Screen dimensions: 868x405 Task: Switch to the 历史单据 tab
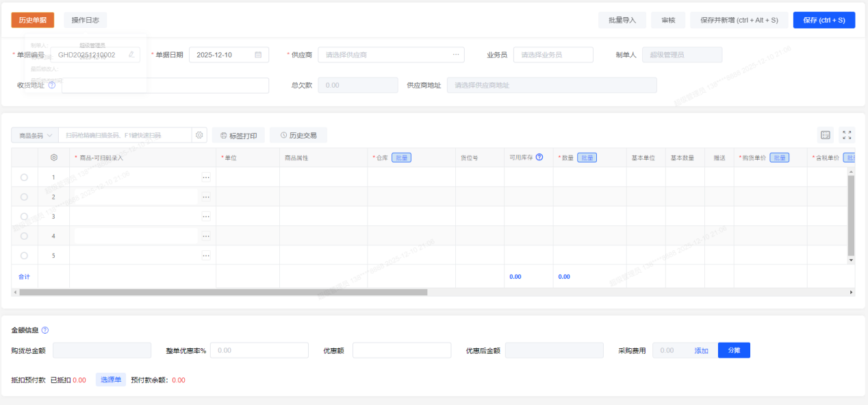pos(32,20)
